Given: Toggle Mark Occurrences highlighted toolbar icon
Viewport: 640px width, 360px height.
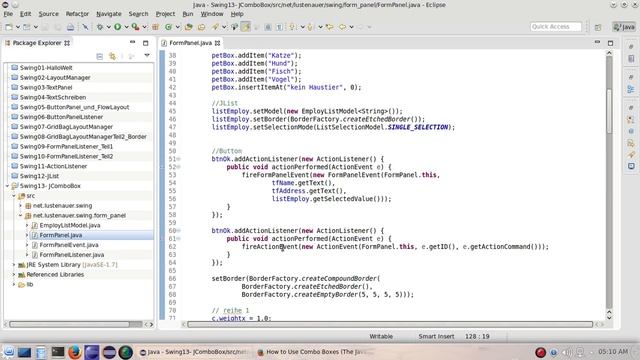Looking at the screenshot, I should pos(246,27).
